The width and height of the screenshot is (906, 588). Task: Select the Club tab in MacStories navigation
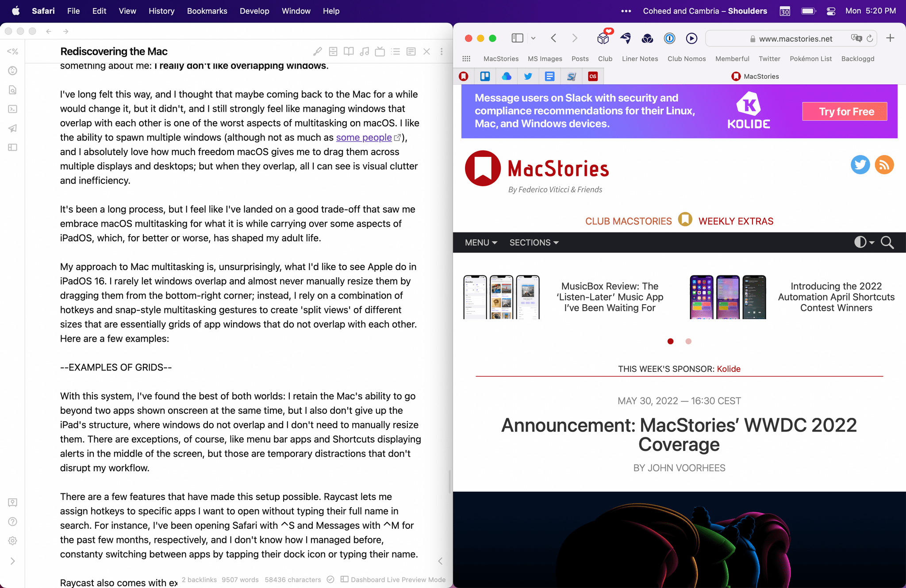604,59
